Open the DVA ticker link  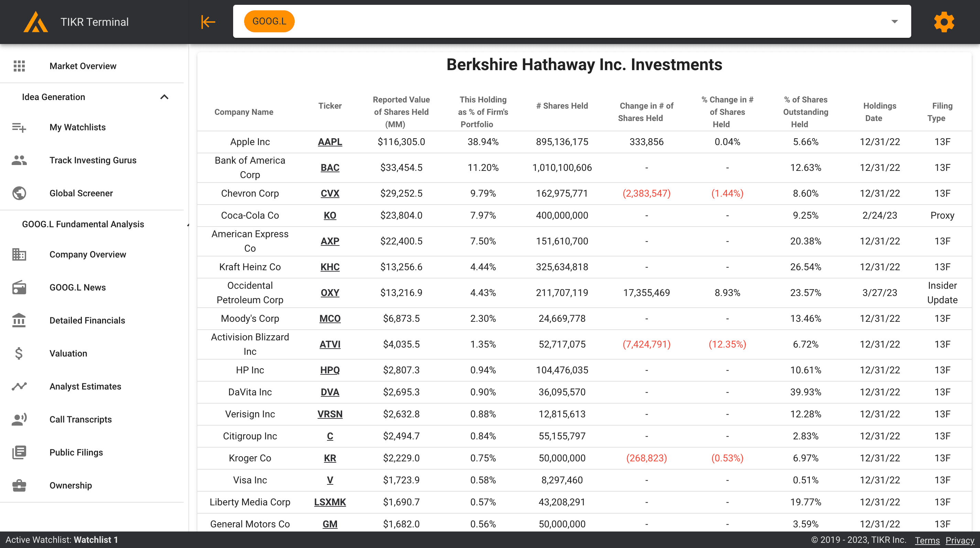pos(330,392)
